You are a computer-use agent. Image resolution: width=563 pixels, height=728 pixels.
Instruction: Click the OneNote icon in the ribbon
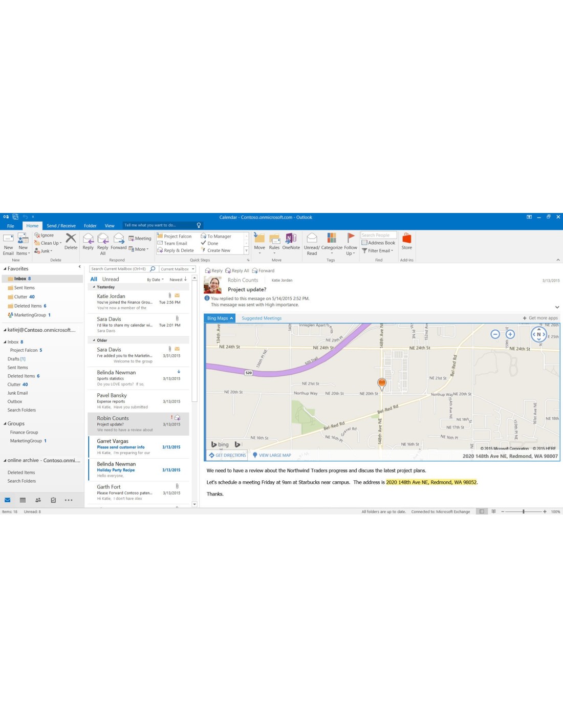click(291, 239)
